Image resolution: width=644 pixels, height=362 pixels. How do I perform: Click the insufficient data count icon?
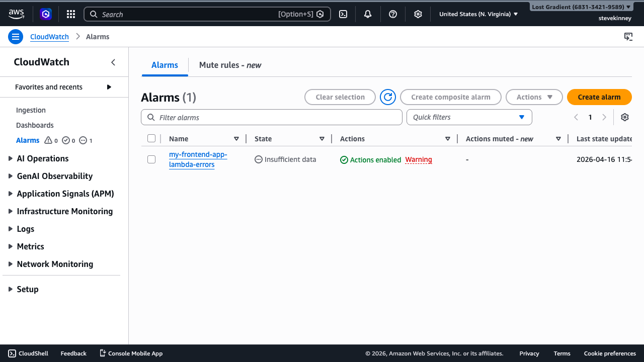[x=83, y=140]
